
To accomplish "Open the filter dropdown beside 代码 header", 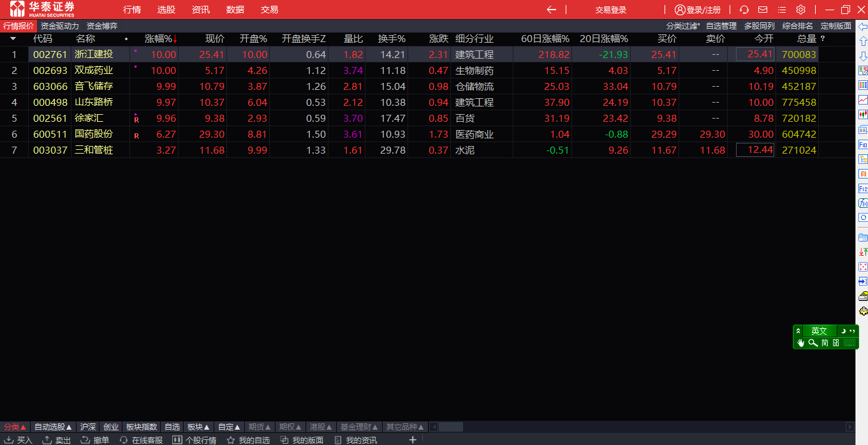I will [13, 38].
